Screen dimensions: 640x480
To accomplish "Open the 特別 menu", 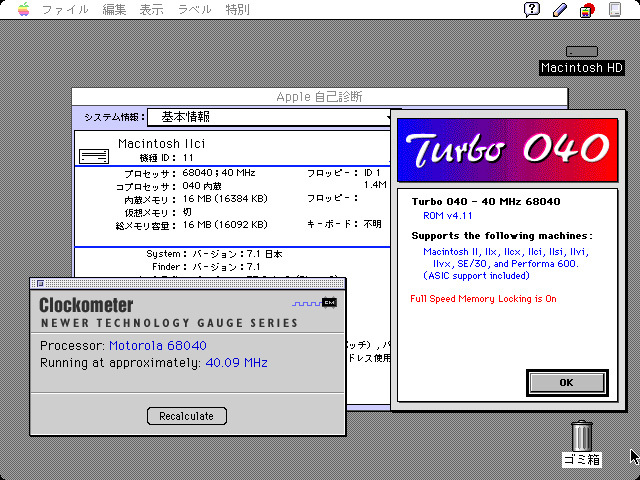I will tap(237, 9).
